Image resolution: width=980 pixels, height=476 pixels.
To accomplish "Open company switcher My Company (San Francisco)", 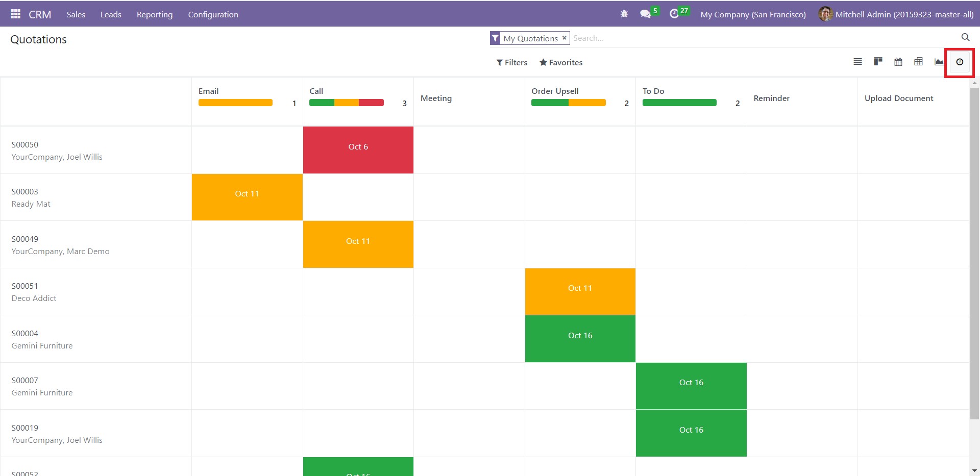I will pos(753,14).
